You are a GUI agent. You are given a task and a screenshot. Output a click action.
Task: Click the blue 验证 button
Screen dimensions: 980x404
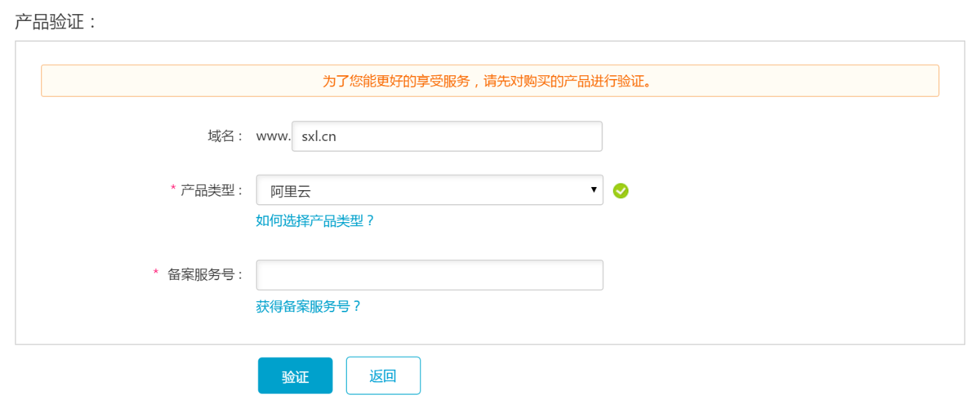[296, 375]
